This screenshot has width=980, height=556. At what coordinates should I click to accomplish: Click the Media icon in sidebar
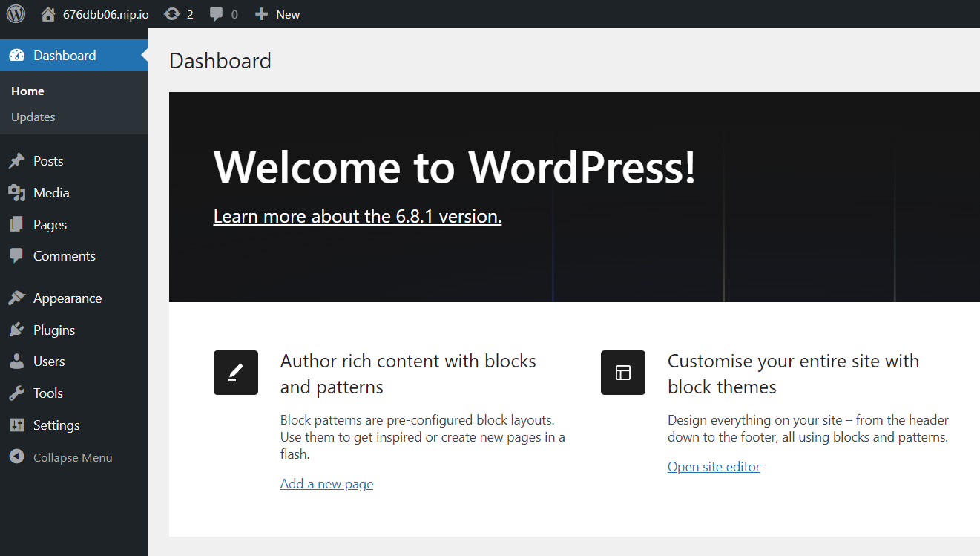click(16, 193)
